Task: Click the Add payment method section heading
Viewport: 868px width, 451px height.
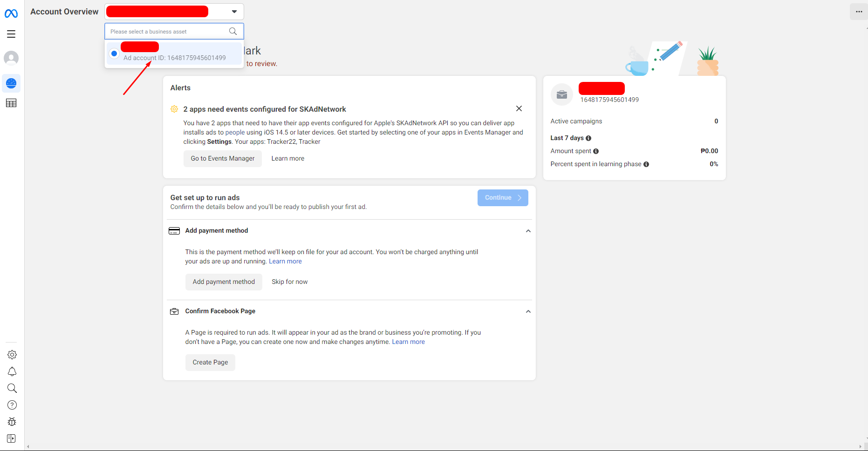Action: [x=217, y=231]
